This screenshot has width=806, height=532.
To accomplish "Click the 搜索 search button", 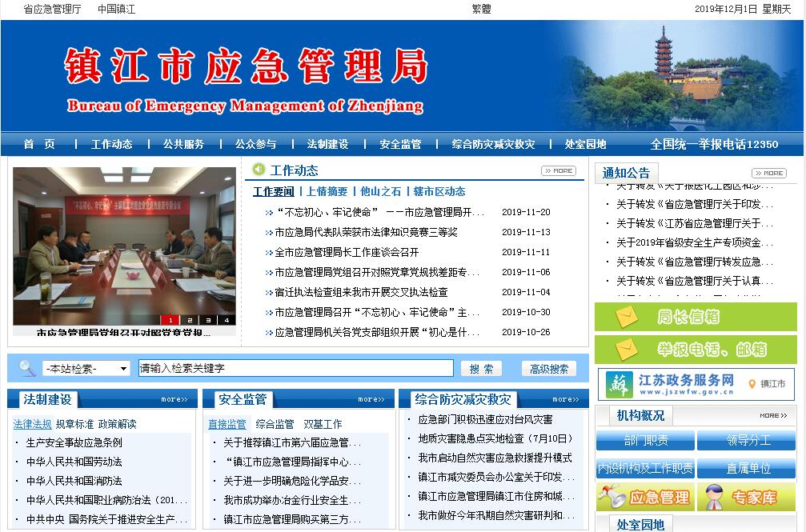I will pyautogui.click(x=481, y=369).
